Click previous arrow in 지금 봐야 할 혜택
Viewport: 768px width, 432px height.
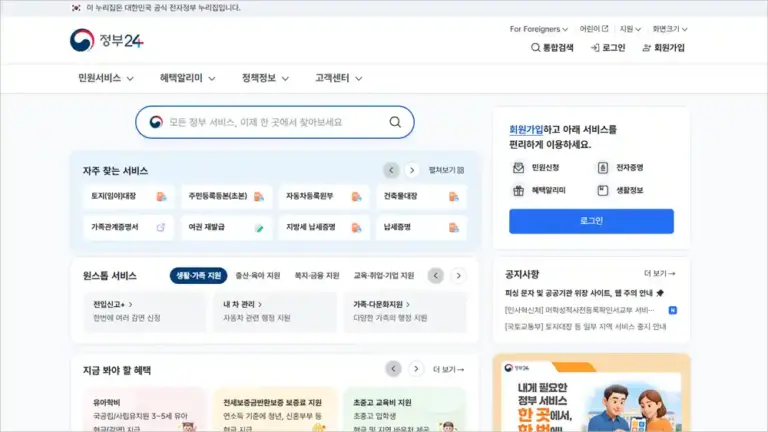point(393,369)
